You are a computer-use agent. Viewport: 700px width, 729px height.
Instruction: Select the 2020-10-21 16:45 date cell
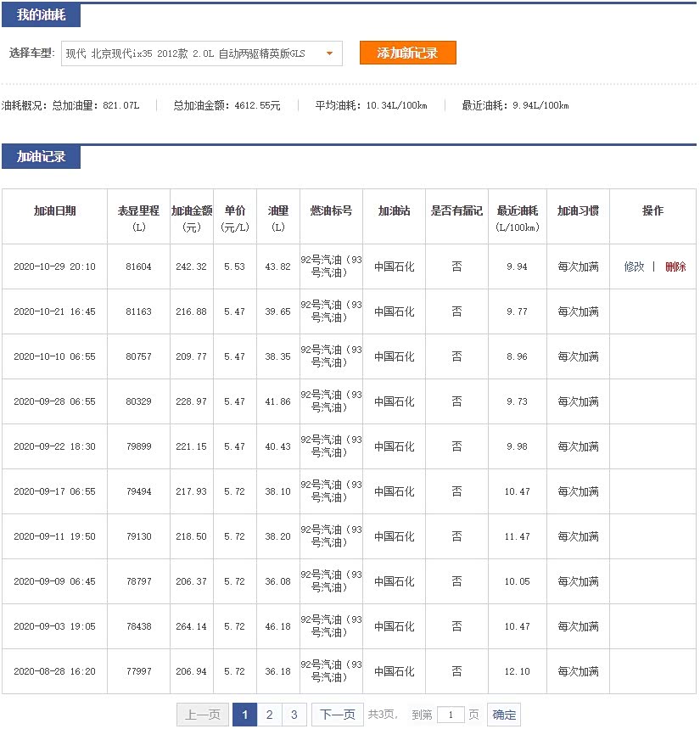[54, 311]
